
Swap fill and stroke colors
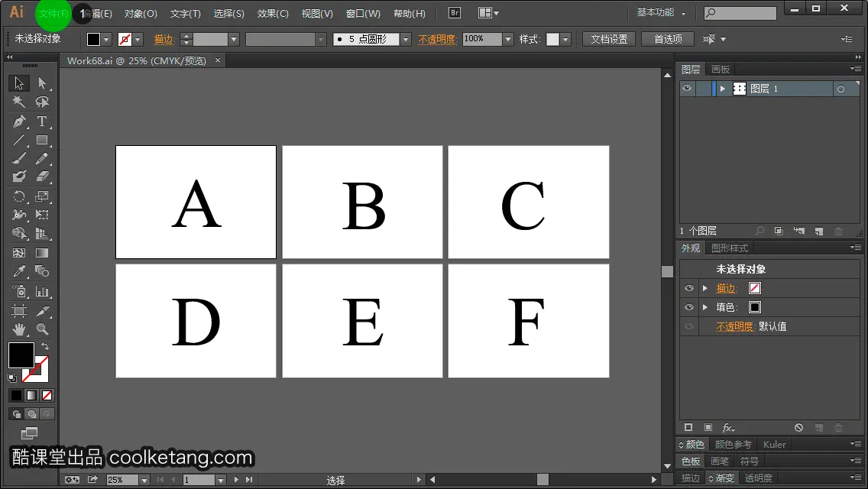coord(45,346)
